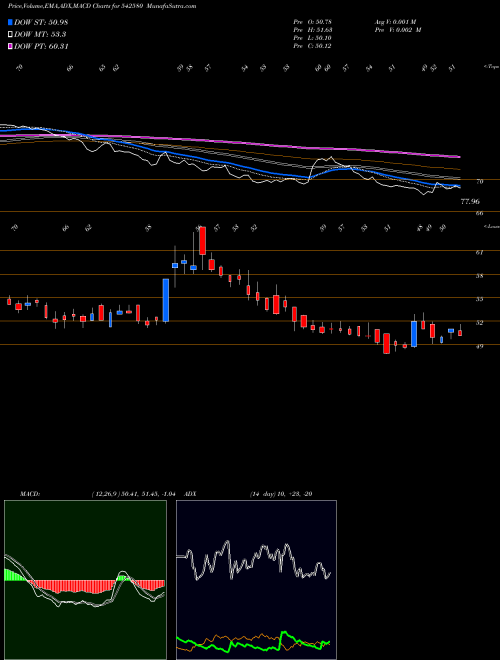Viewport: 500px width, 660px height.
Task: Select the 'DOW MT: 53.3' legend text
Action: [40, 35]
